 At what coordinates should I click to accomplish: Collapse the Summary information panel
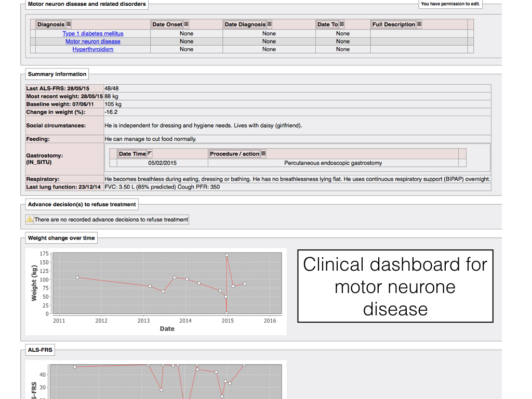click(57, 74)
